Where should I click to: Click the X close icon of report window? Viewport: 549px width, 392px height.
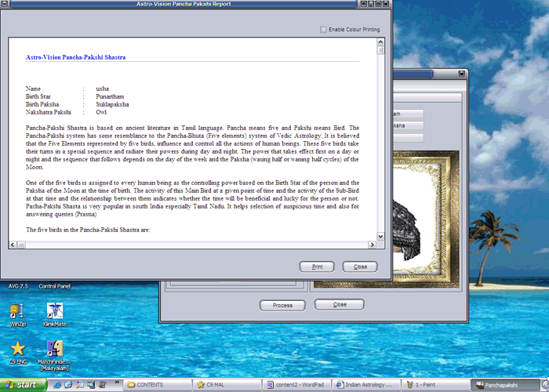tap(386, 4)
